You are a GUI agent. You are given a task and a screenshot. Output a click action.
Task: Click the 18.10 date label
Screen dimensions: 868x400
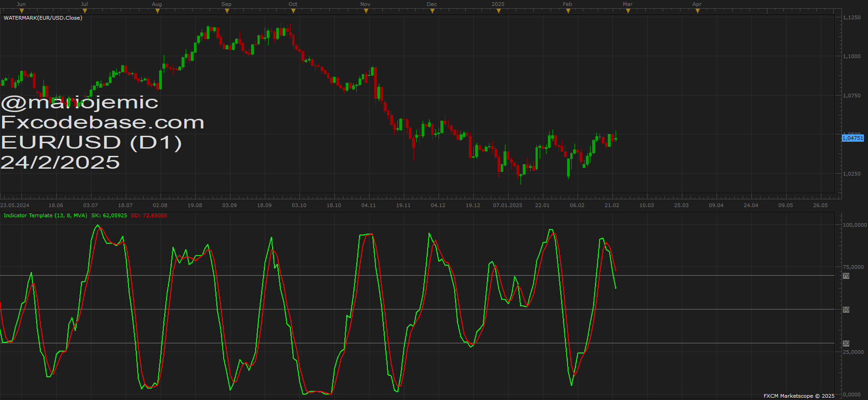point(334,205)
